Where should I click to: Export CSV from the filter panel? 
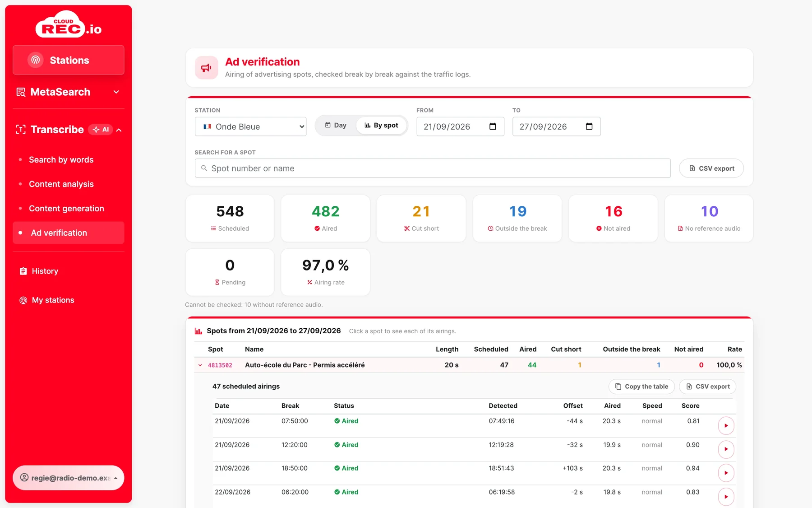click(x=711, y=168)
